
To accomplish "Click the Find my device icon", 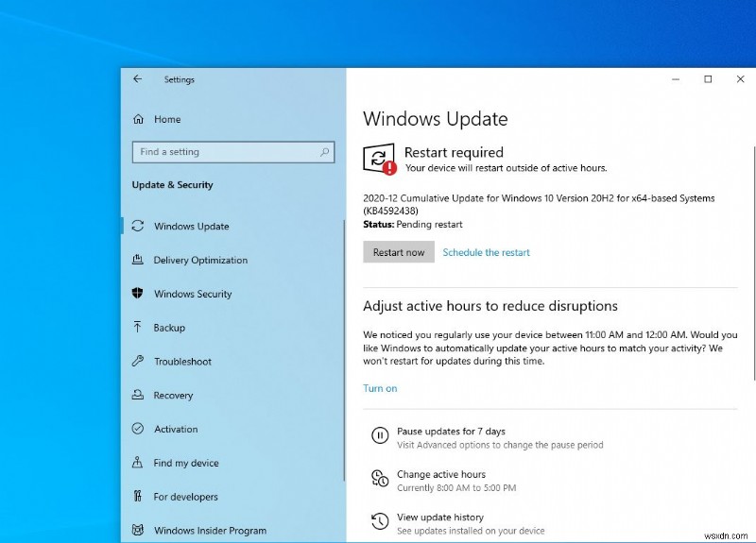I will click(x=137, y=463).
